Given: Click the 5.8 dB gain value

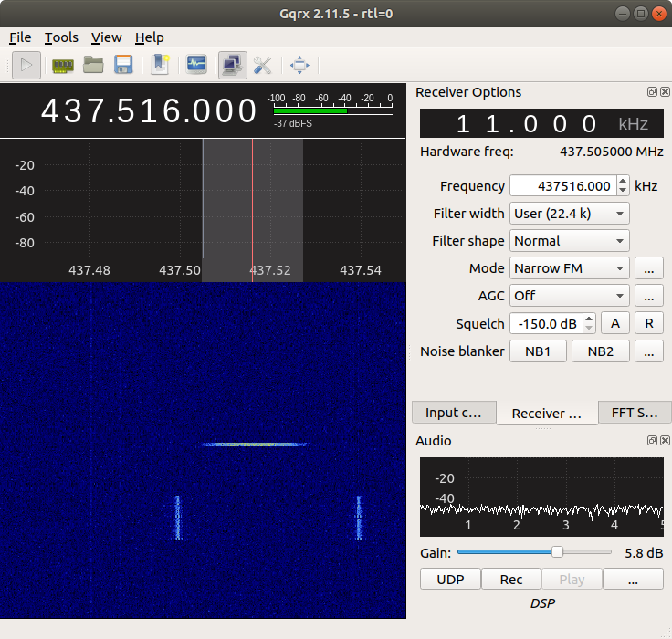Looking at the screenshot, I should pos(644,553).
